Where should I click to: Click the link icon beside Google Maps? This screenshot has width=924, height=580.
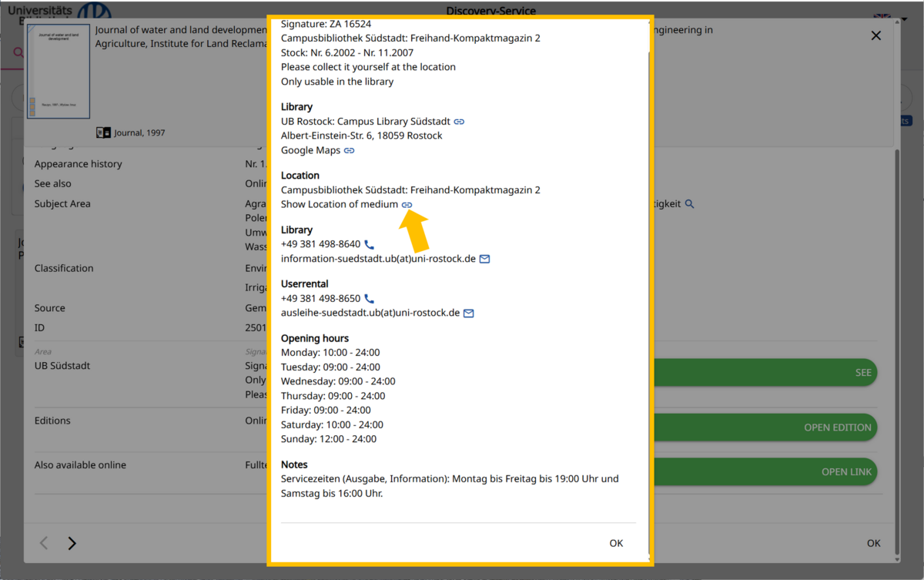point(349,151)
